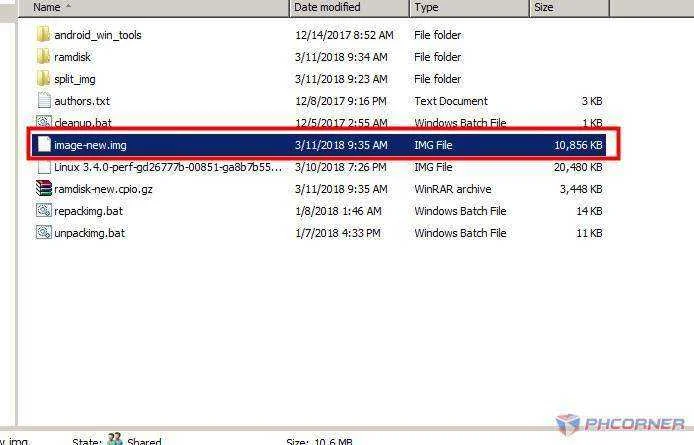This screenshot has width=694, height=445.
Task: Click the cleanup.bat batch file icon
Action: pos(43,121)
